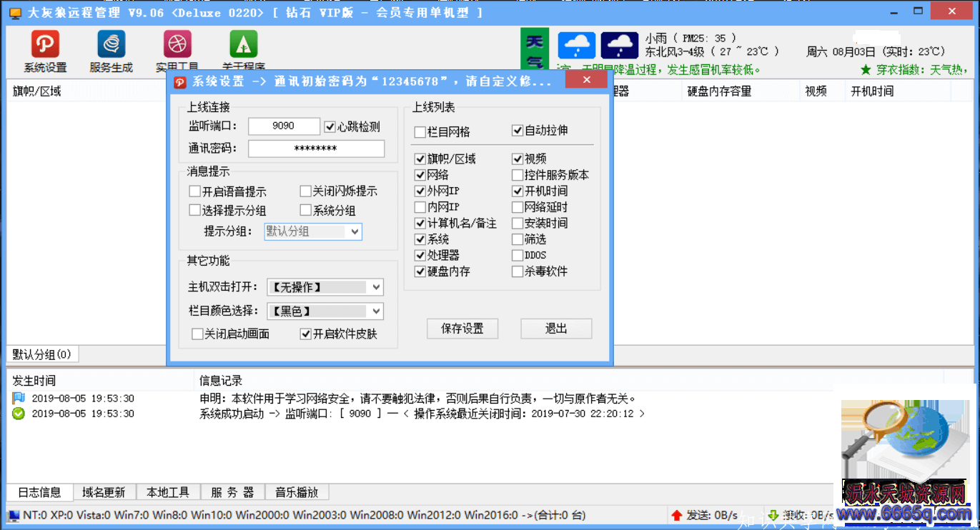980x530 pixels.
Task: Click the 通讯密码 password field
Action: point(316,149)
